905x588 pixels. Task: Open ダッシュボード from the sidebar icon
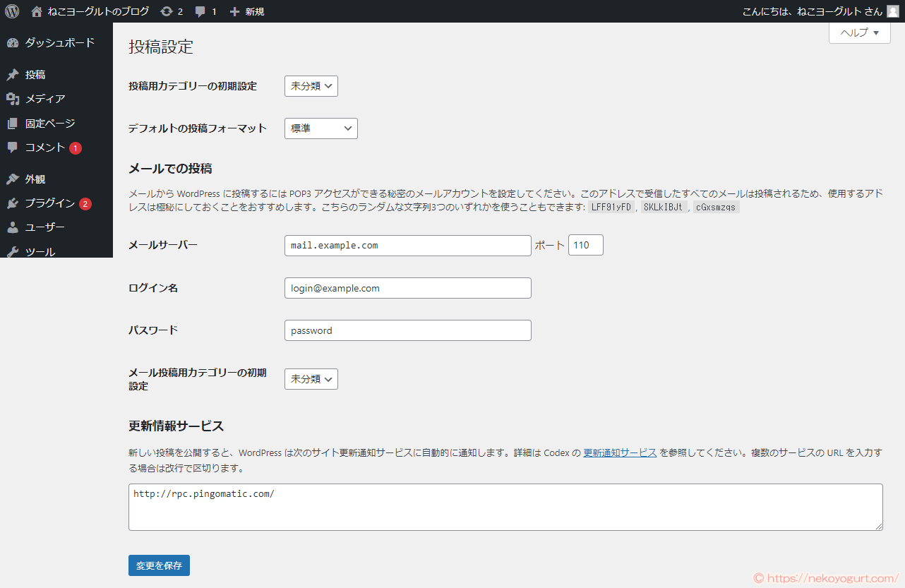click(12, 42)
